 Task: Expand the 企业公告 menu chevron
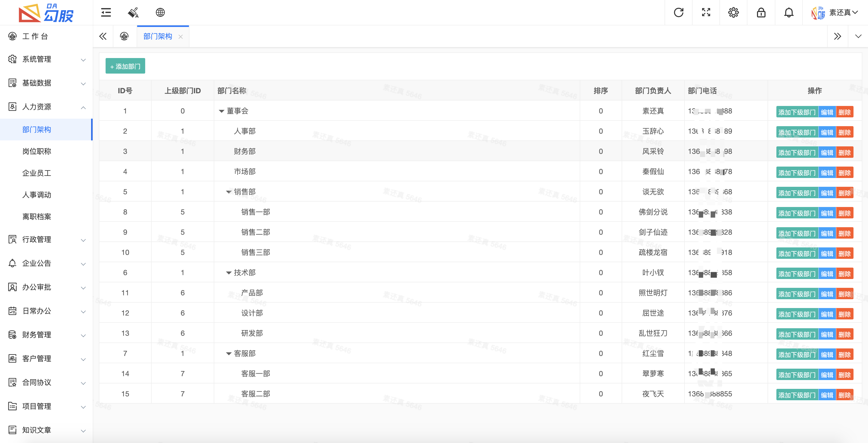click(83, 264)
